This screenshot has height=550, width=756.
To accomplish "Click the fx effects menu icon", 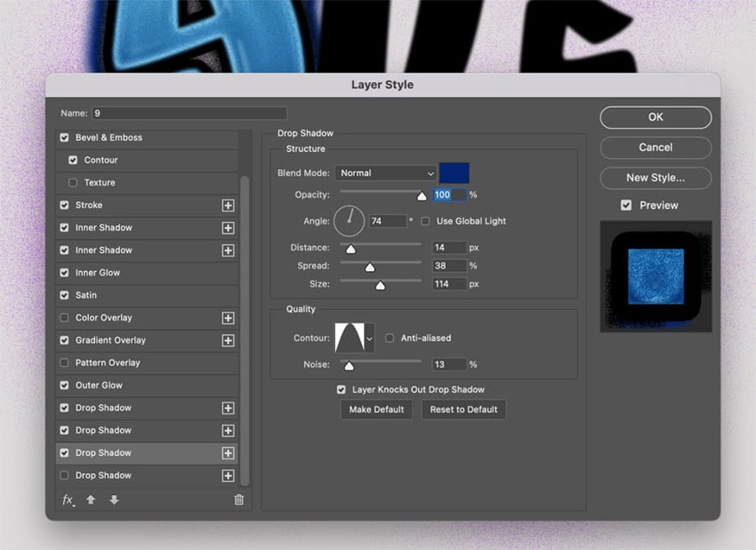I will tap(67, 500).
